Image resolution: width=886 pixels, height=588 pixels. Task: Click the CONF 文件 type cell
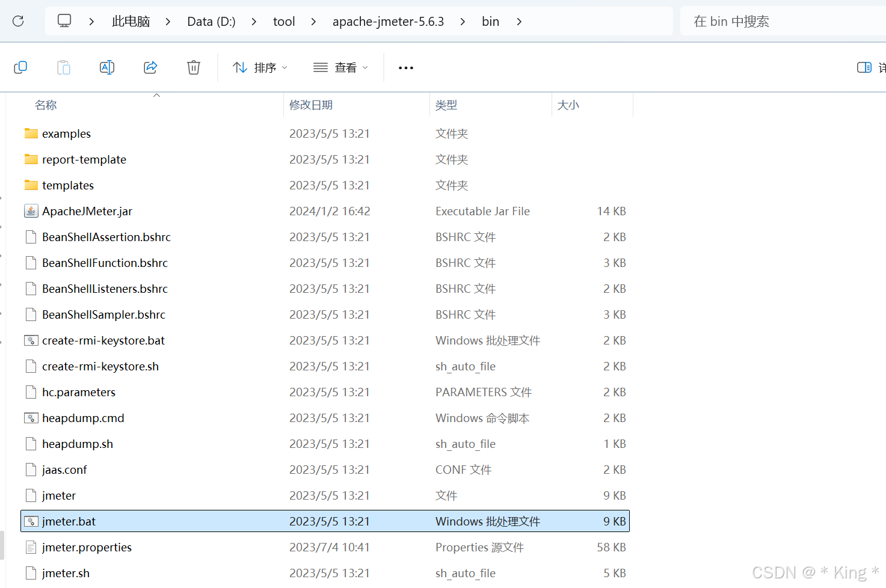[463, 470]
